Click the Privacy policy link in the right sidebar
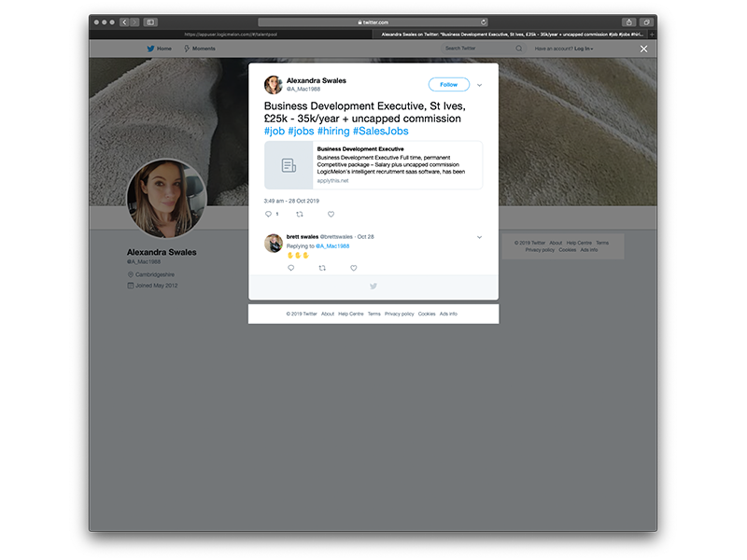This screenshot has width=747, height=560. (x=540, y=250)
